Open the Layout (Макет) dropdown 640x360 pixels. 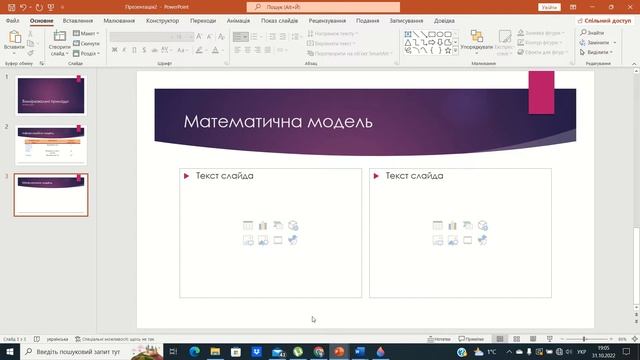(86, 33)
